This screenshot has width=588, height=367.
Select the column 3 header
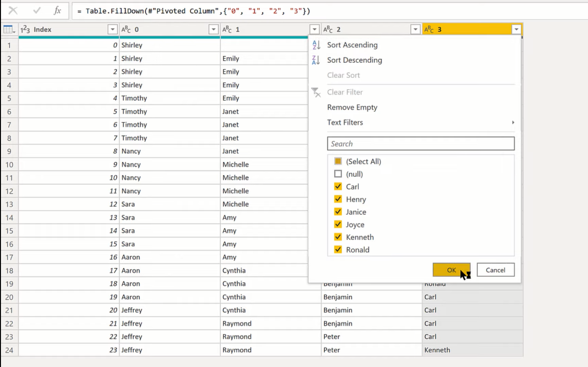coord(472,30)
